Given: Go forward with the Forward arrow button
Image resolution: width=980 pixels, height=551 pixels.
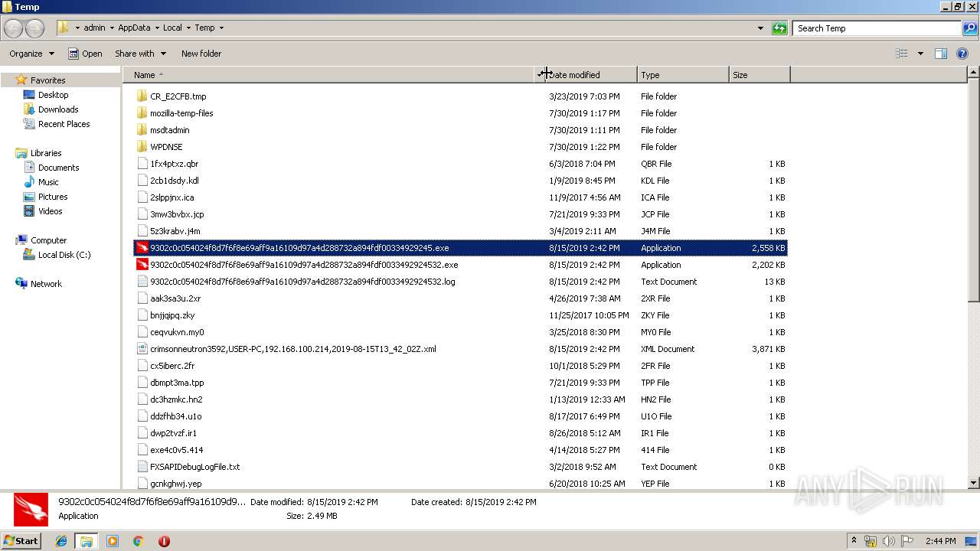Looking at the screenshot, I should tap(35, 28).
